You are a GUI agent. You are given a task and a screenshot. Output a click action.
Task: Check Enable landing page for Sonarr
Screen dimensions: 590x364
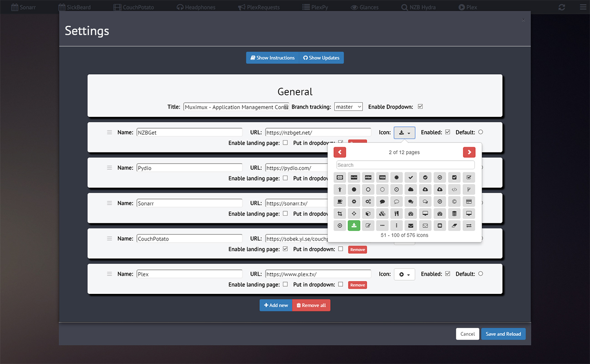[x=285, y=213]
